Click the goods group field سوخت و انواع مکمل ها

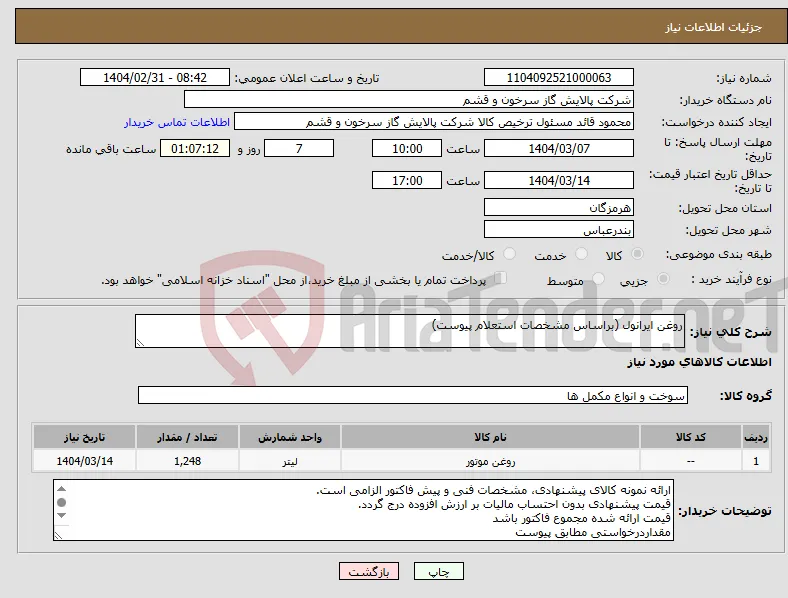click(413, 395)
